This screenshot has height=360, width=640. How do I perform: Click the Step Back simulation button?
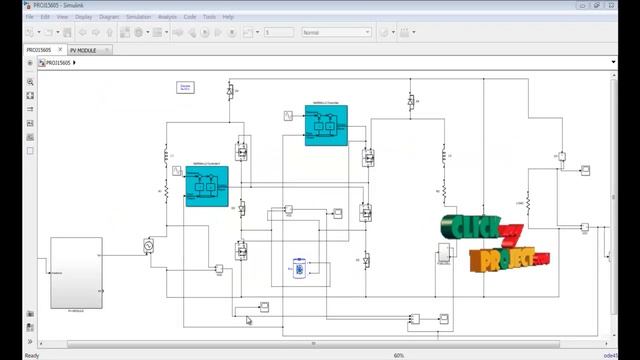(x=191, y=32)
